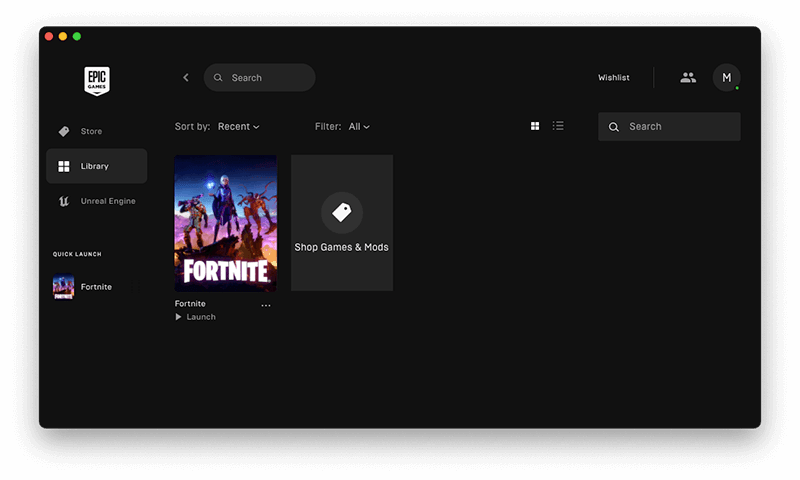
Task: Expand the Sort by Recent dropdown
Action: point(238,127)
